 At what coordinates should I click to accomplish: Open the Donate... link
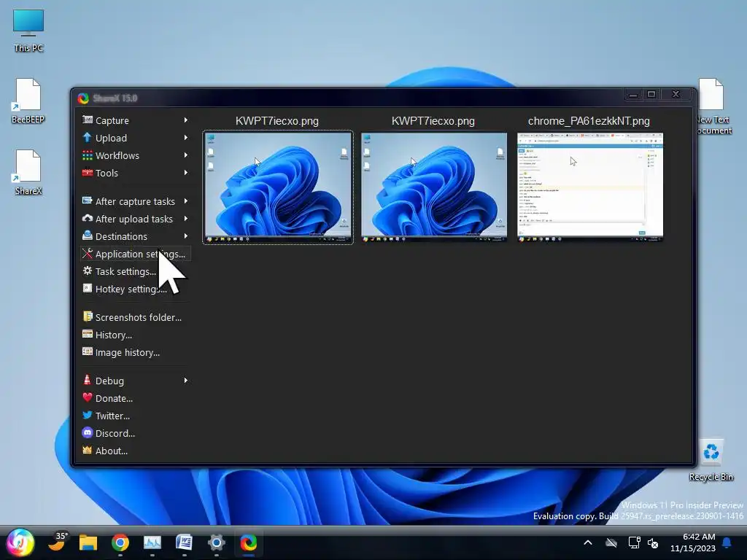pos(136,398)
